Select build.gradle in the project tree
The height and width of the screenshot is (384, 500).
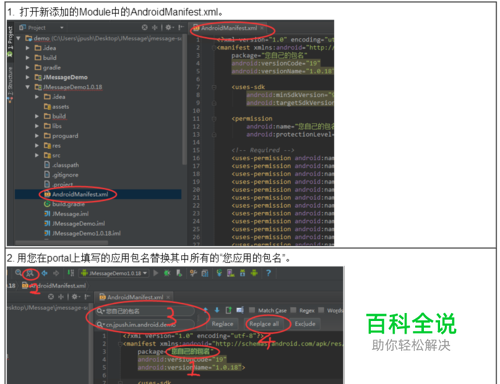coord(65,204)
